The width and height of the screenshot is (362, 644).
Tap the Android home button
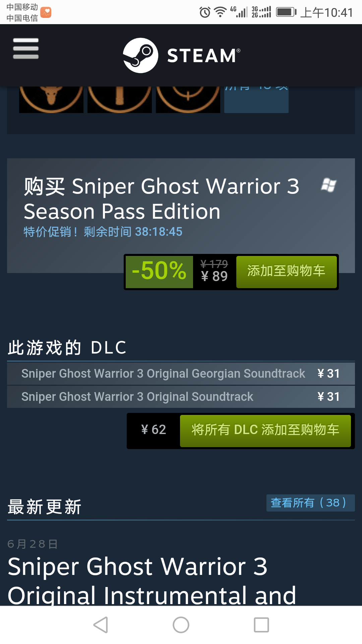(181, 625)
